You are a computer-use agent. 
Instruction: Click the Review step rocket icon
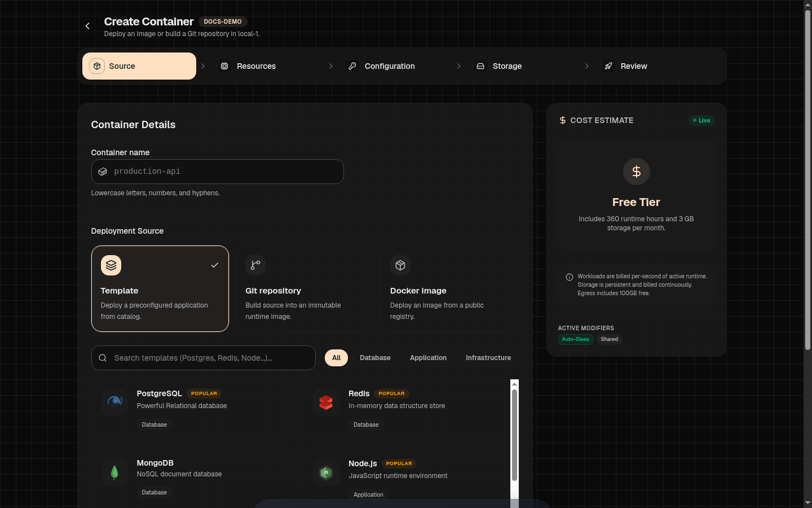pos(608,66)
